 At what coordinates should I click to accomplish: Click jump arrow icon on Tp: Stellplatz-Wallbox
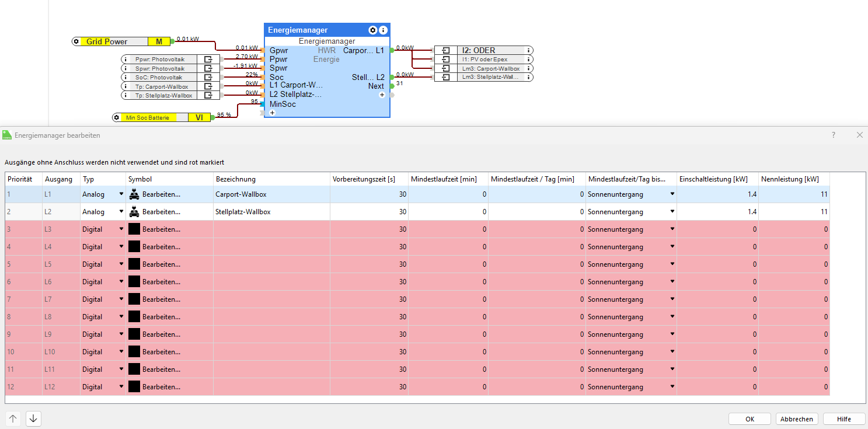(x=208, y=95)
